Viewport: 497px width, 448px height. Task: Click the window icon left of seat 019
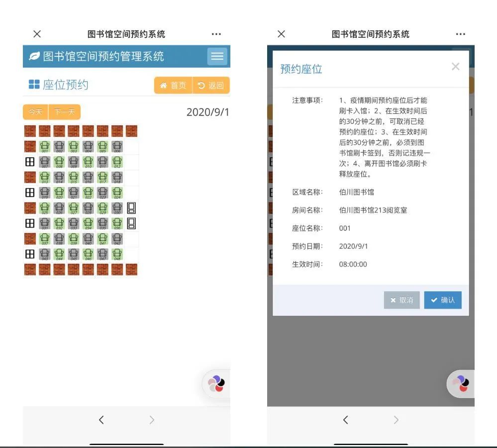pyautogui.click(x=29, y=192)
